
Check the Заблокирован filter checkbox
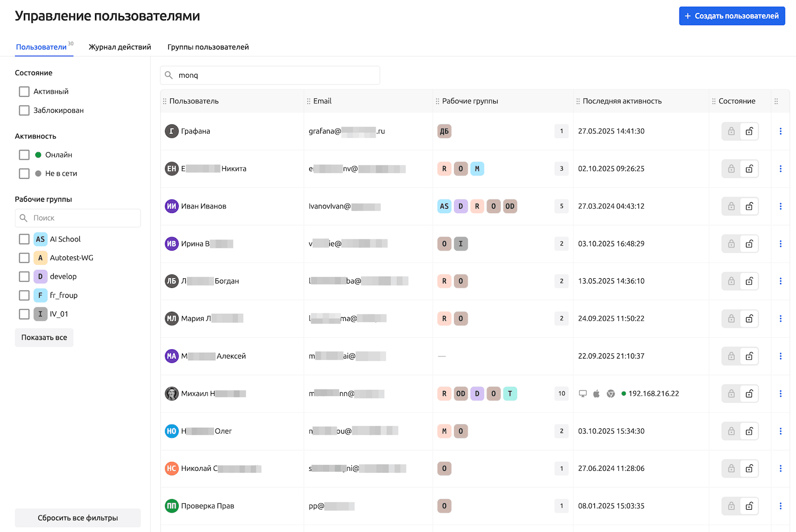24,111
